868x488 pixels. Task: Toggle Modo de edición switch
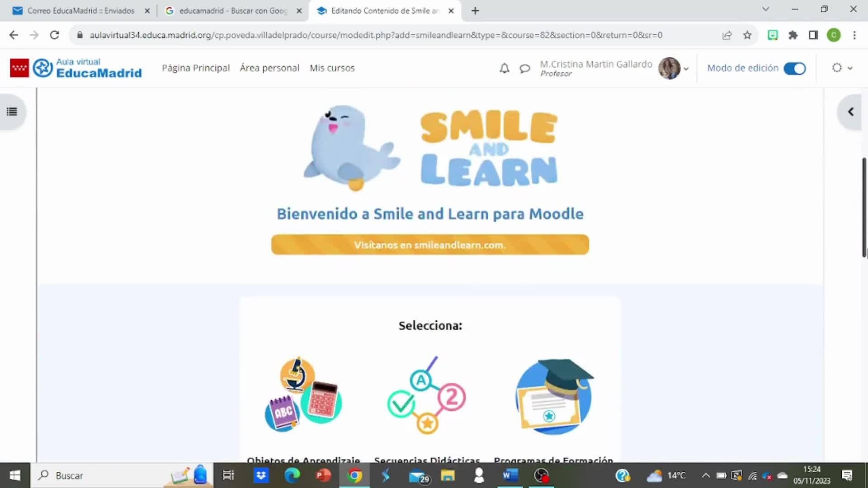click(794, 68)
